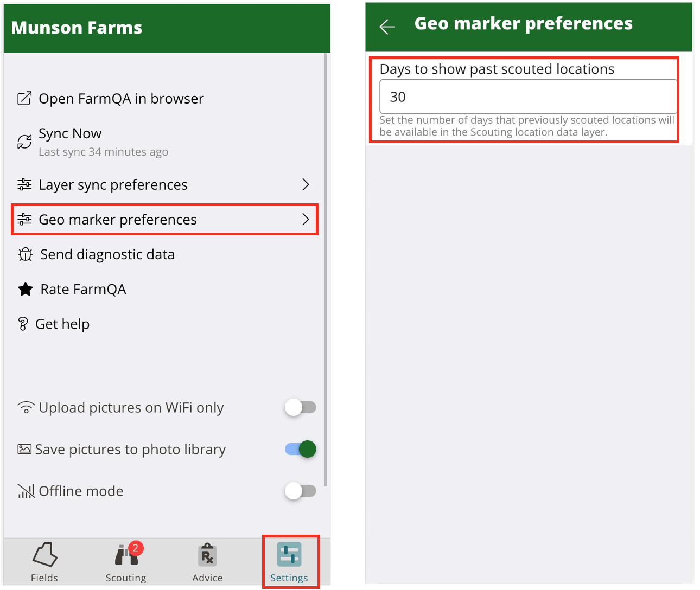700x590 pixels.
Task: Click Send diagnostic data
Action: click(x=107, y=254)
